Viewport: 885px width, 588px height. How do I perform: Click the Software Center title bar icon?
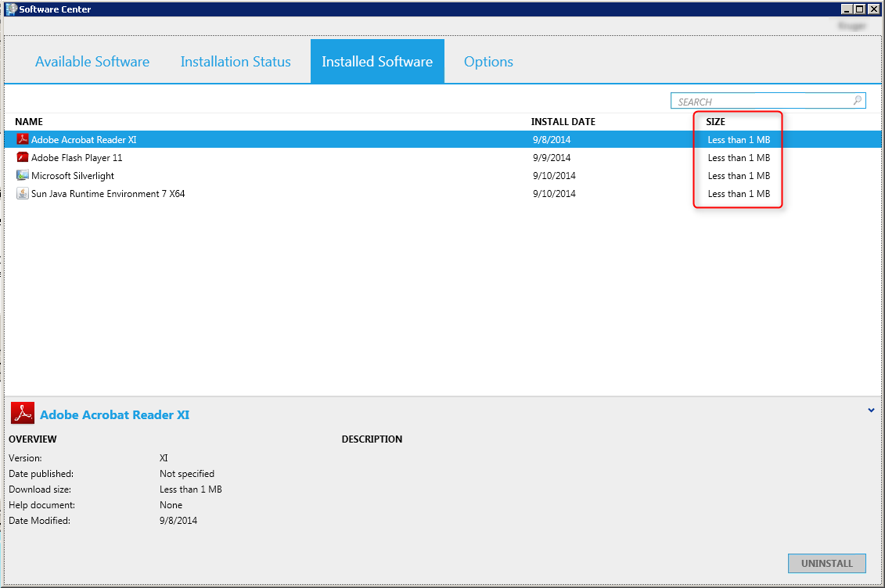point(11,9)
